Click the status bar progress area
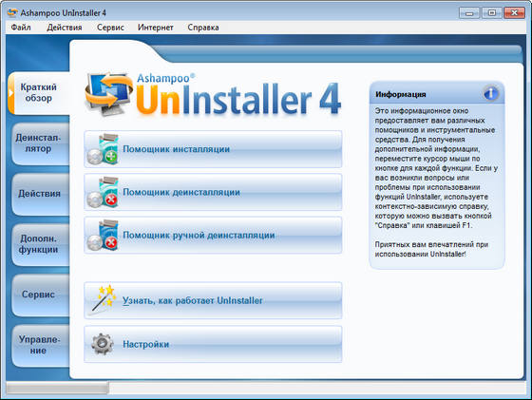 57,389
